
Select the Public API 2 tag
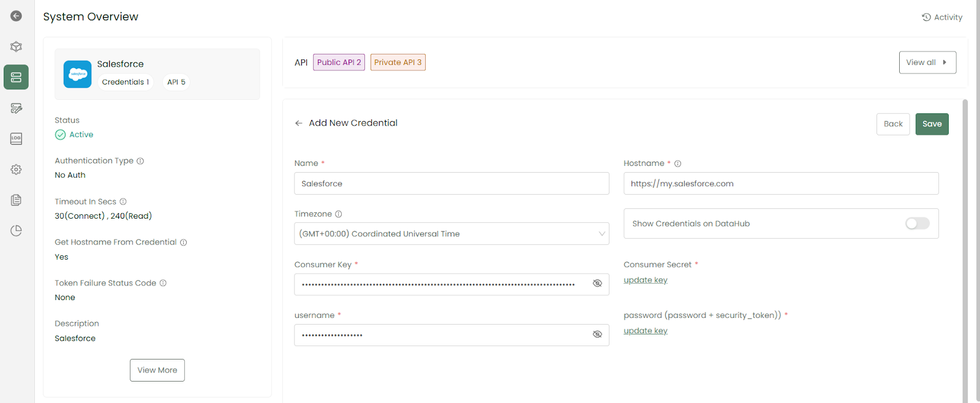[339, 62]
